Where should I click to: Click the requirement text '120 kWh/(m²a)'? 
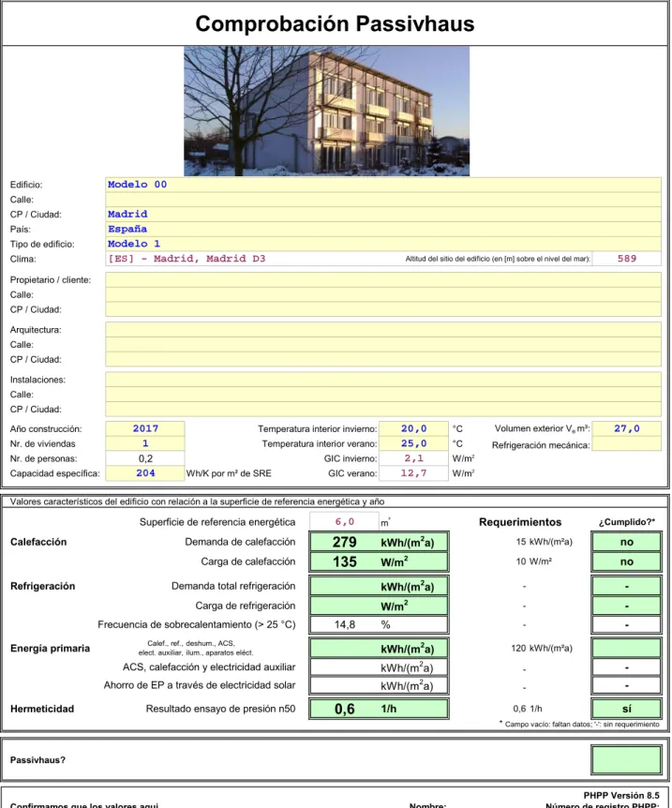point(542,649)
